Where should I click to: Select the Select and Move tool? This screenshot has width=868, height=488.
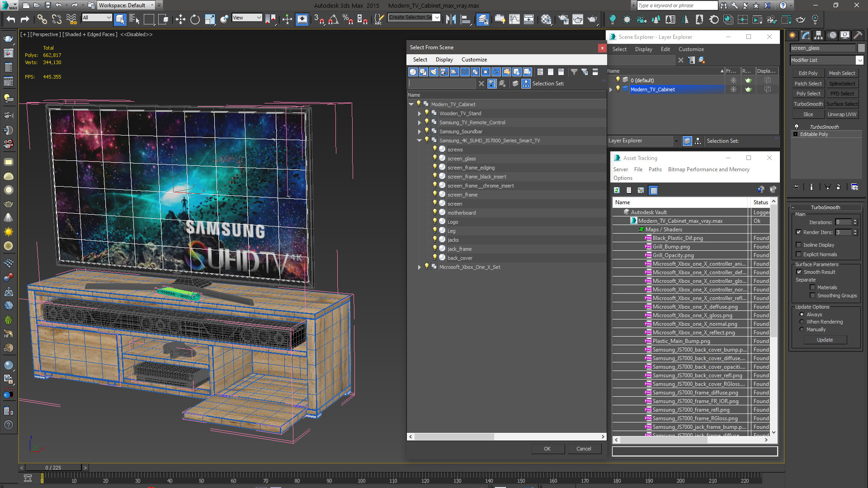(x=180, y=19)
